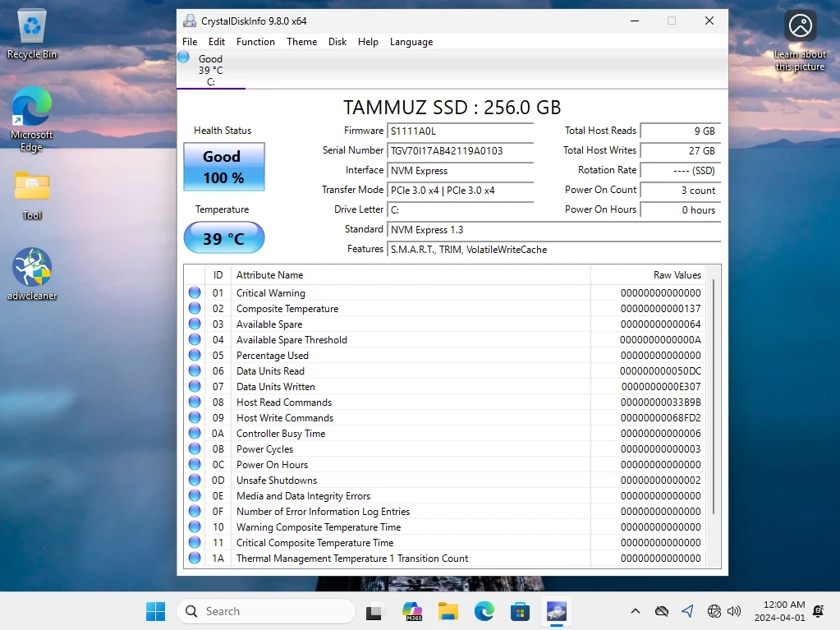Click the blue status orb for Critical Warning
Screen dimensions: 840x630
(x=195, y=293)
